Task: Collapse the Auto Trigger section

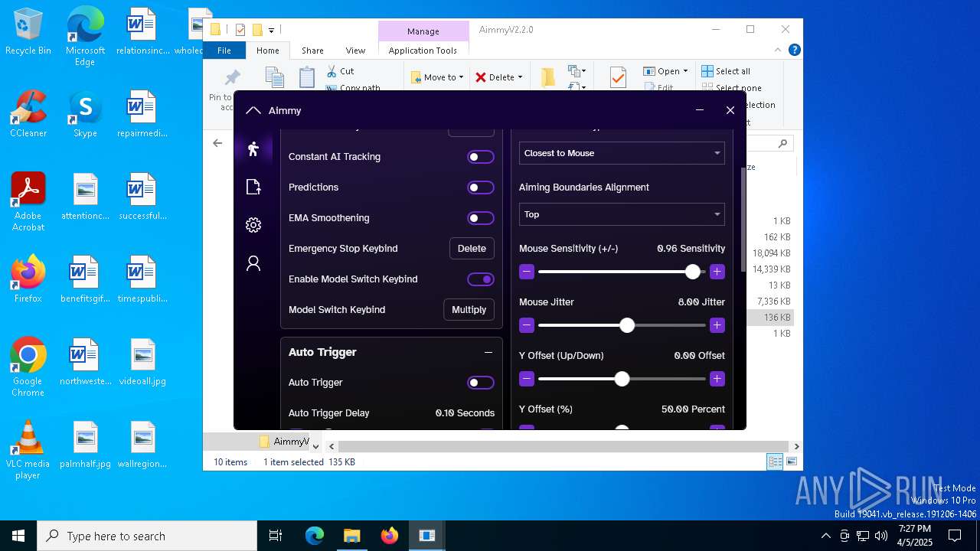Action: click(x=488, y=352)
